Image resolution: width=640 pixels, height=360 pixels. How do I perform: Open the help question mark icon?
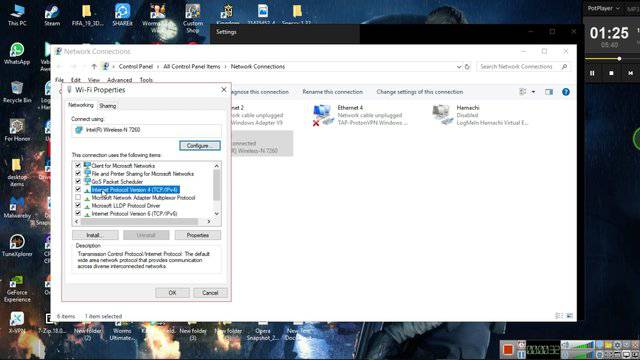(x=566, y=92)
